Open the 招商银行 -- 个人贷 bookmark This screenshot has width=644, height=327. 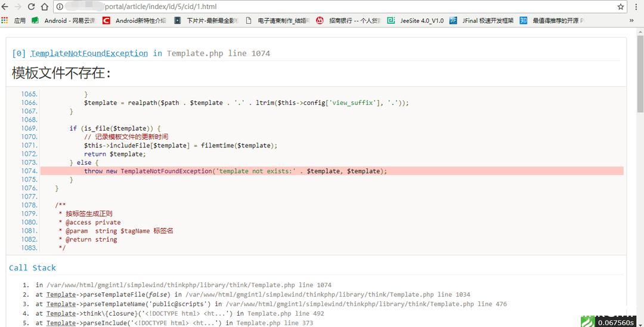[349, 20]
